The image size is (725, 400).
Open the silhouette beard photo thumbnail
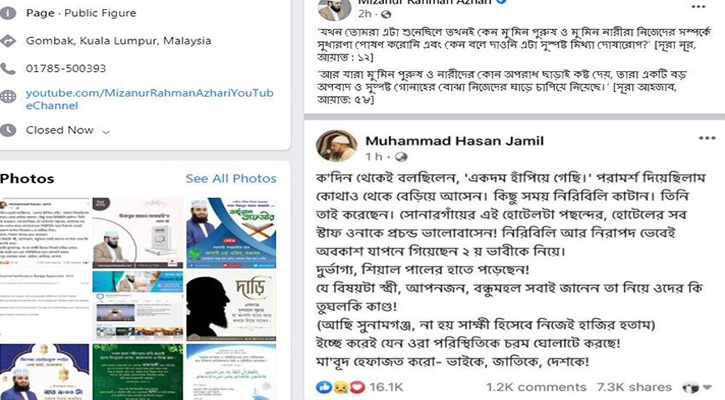click(231, 306)
